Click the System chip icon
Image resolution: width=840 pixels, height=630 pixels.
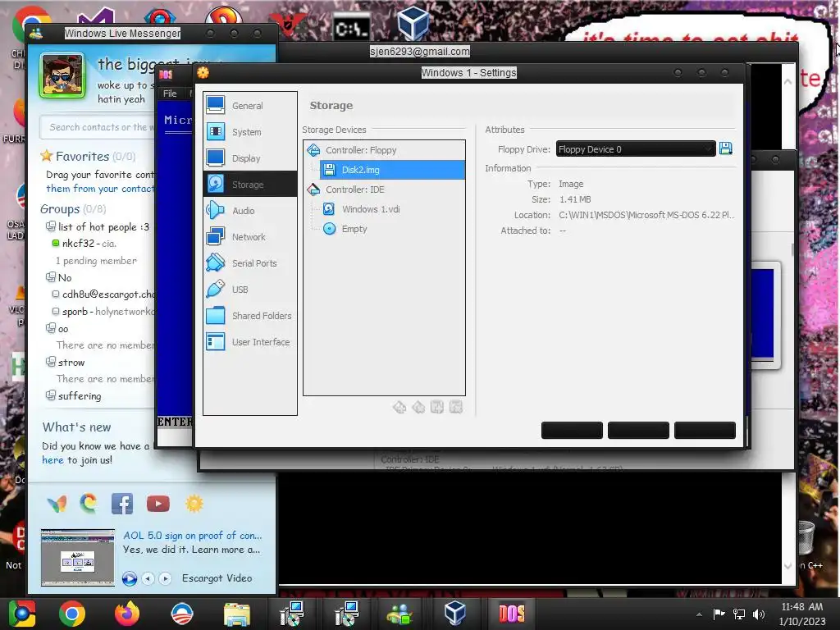coord(216,131)
